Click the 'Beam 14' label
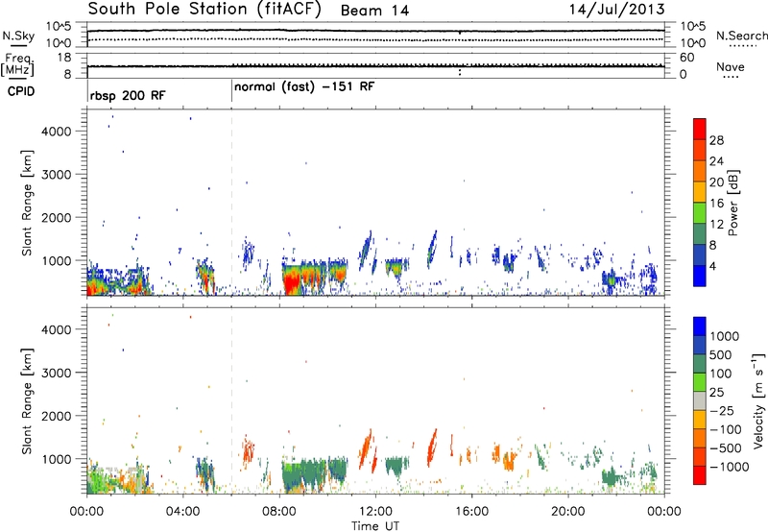 pyautogui.click(x=374, y=11)
